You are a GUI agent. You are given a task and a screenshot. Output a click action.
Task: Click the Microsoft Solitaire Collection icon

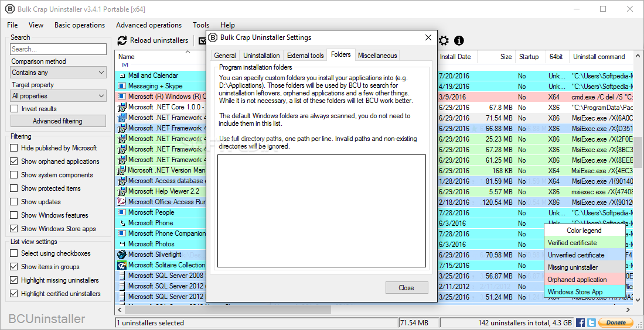click(x=122, y=265)
